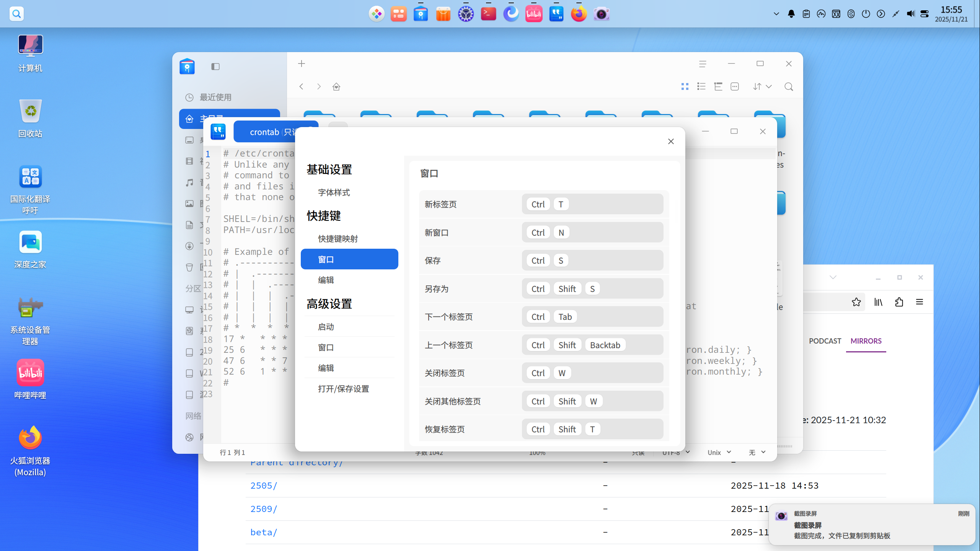Open the beta/ directory link
The image size is (980, 551).
tap(263, 532)
